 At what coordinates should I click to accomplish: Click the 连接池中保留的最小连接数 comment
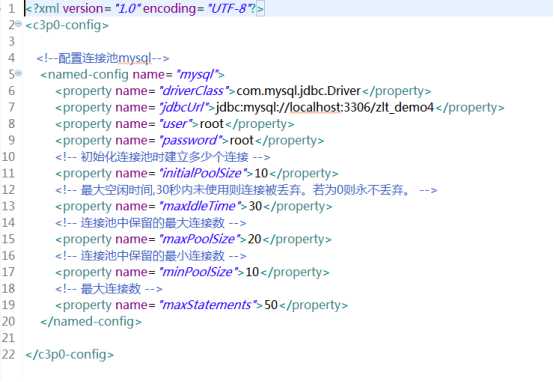click(151, 256)
